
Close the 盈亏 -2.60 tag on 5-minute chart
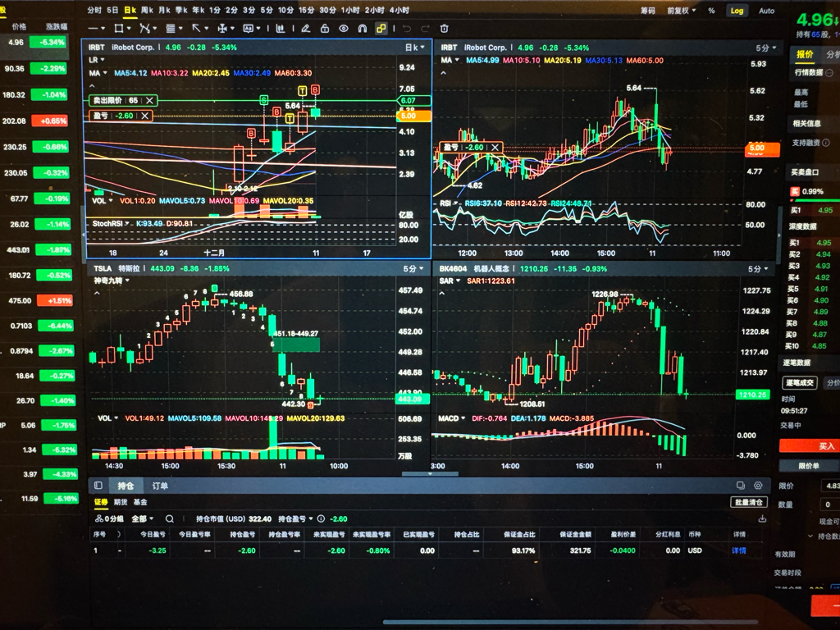tap(495, 148)
